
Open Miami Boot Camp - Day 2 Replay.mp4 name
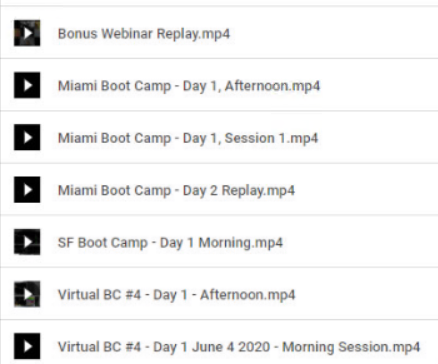(176, 191)
